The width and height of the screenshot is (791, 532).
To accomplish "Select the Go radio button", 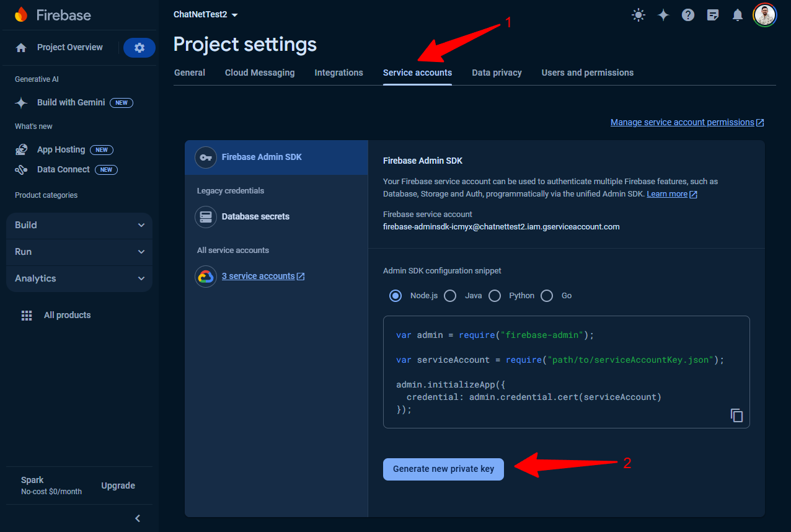I will (547, 296).
